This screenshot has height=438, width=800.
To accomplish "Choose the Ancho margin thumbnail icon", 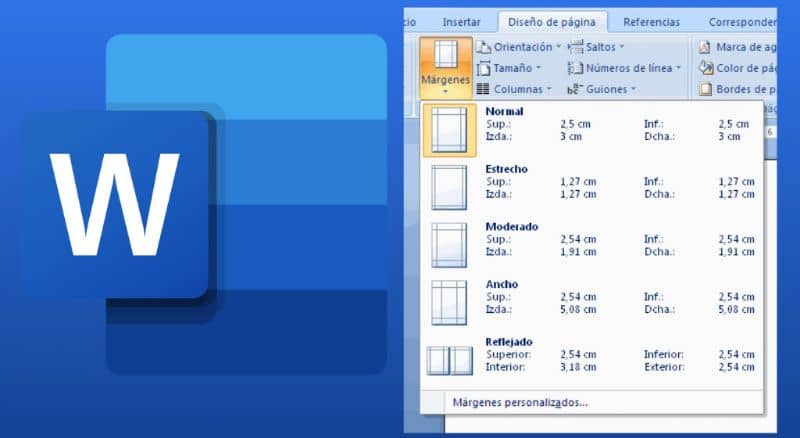I will pyautogui.click(x=449, y=303).
